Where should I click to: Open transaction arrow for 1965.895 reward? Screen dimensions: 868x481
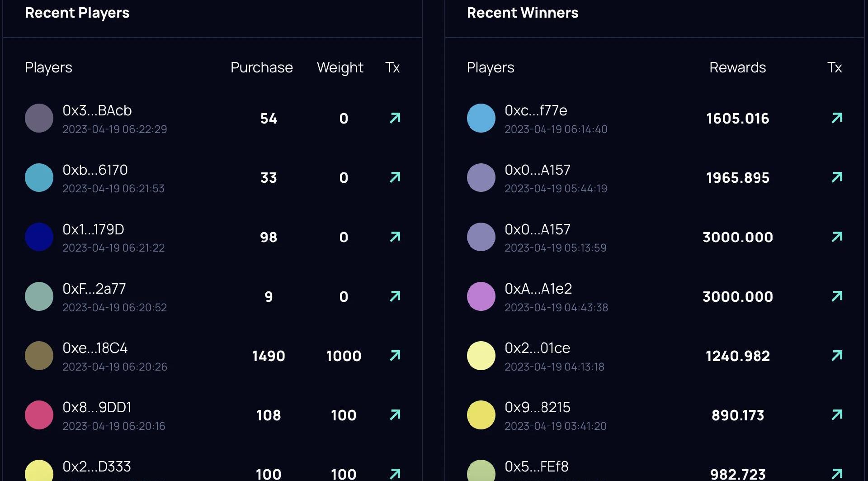[837, 177]
